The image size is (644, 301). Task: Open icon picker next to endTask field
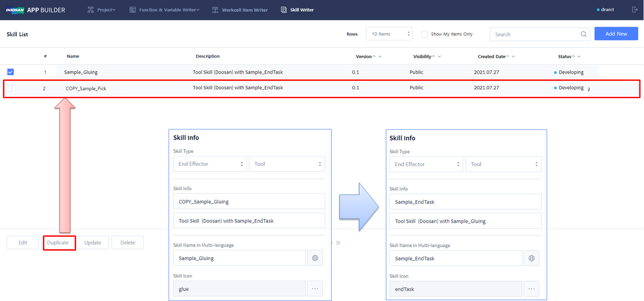(x=531, y=289)
